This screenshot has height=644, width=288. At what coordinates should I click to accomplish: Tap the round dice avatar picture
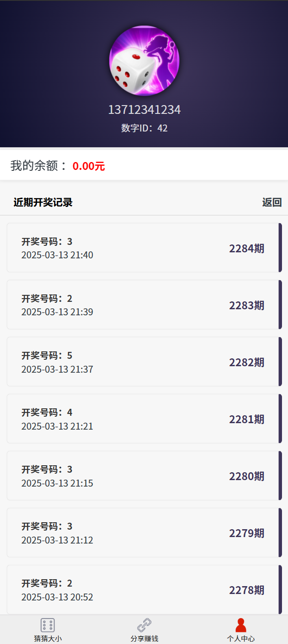[144, 61]
